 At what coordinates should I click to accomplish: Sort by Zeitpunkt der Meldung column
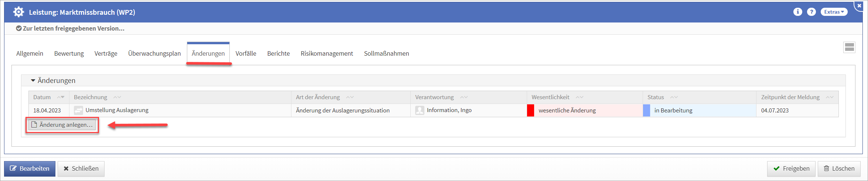click(830, 97)
